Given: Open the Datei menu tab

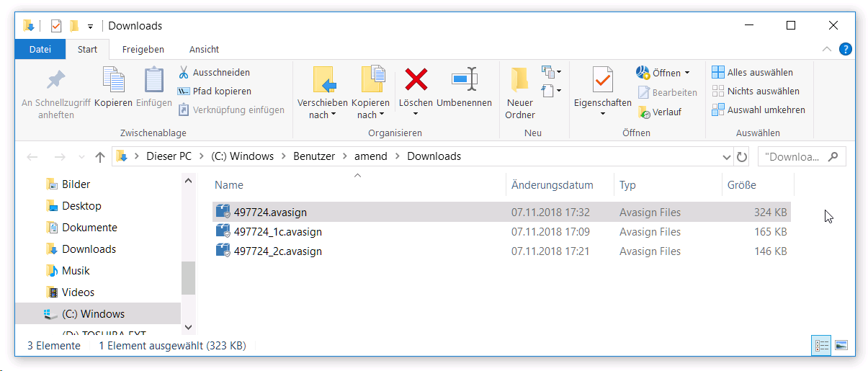Looking at the screenshot, I should tap(40, 49).
